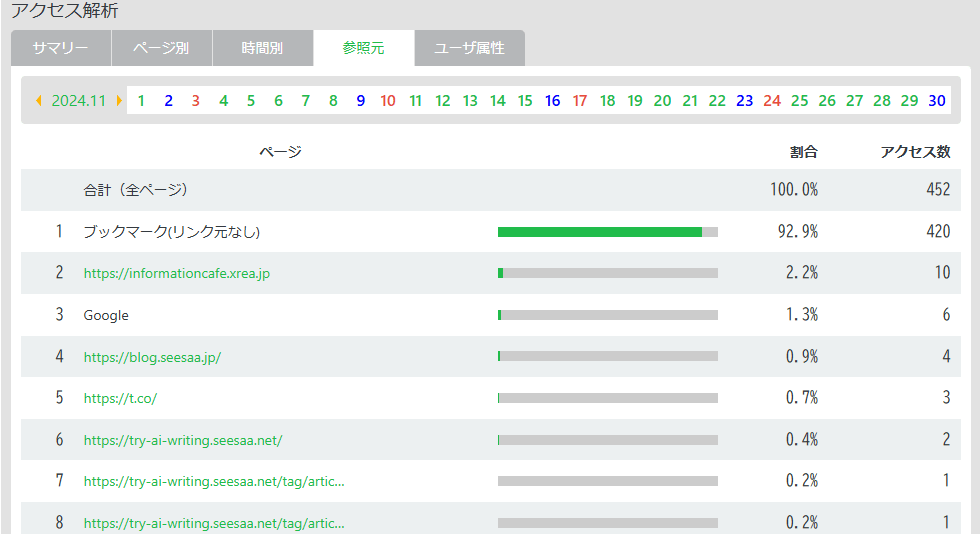Open informationcafe.xrea.jp referrer link

tap(177, 273)
